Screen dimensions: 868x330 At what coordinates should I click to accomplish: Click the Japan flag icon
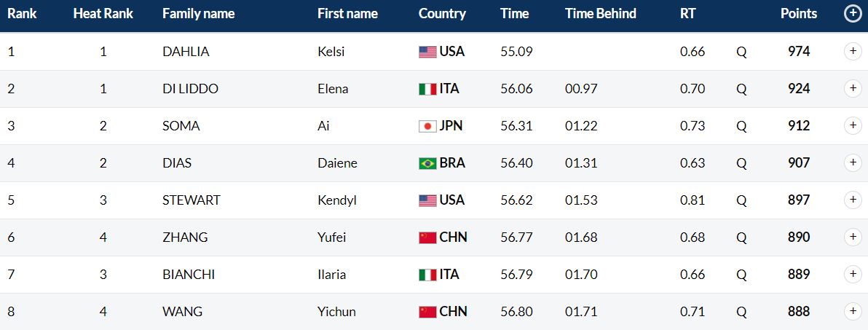tap(427, 126)
